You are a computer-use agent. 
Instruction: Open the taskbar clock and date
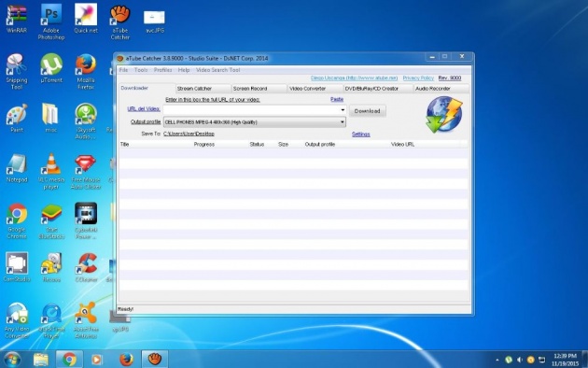(x=565, y=360)
